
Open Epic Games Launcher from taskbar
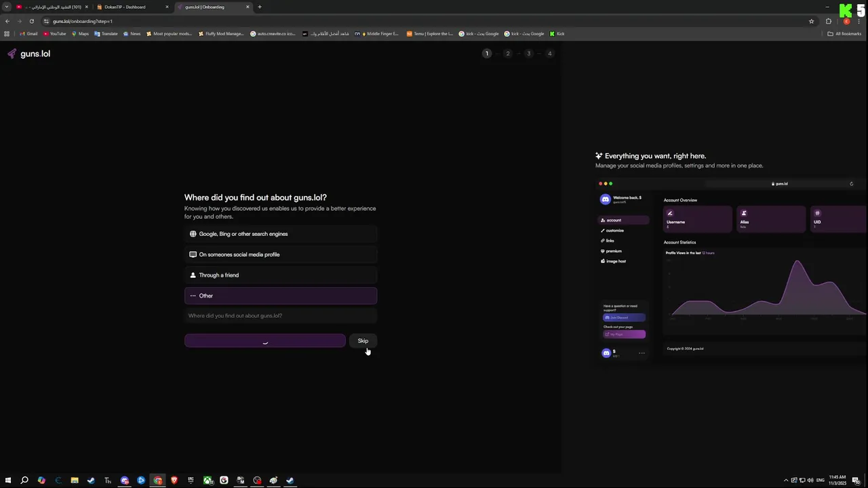click(191, 481)
